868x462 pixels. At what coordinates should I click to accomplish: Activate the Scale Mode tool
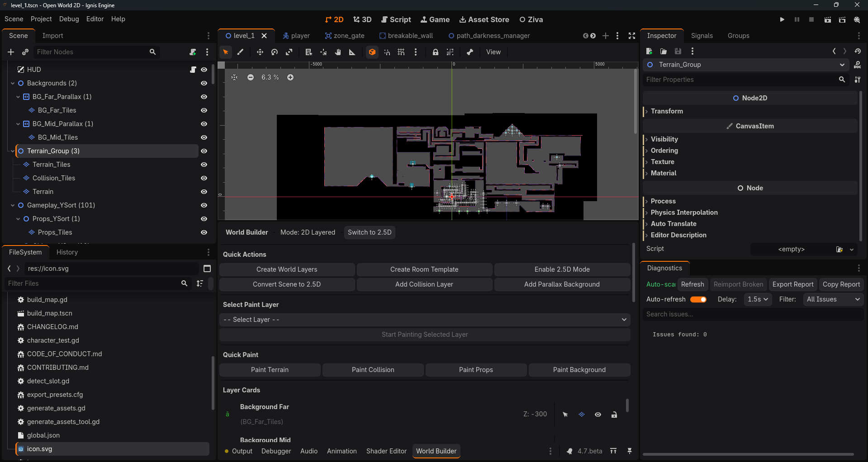(x=289, y=52)
